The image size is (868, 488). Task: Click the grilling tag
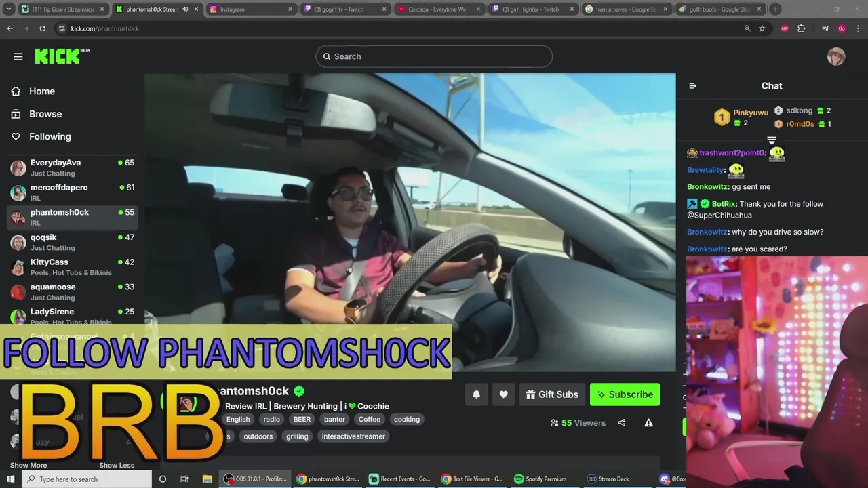(x=297, y=436)
